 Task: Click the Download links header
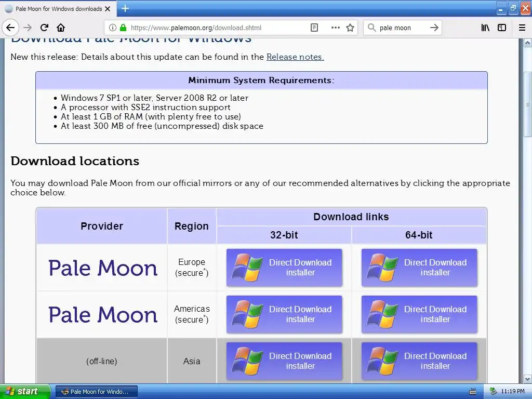[351, 217]
